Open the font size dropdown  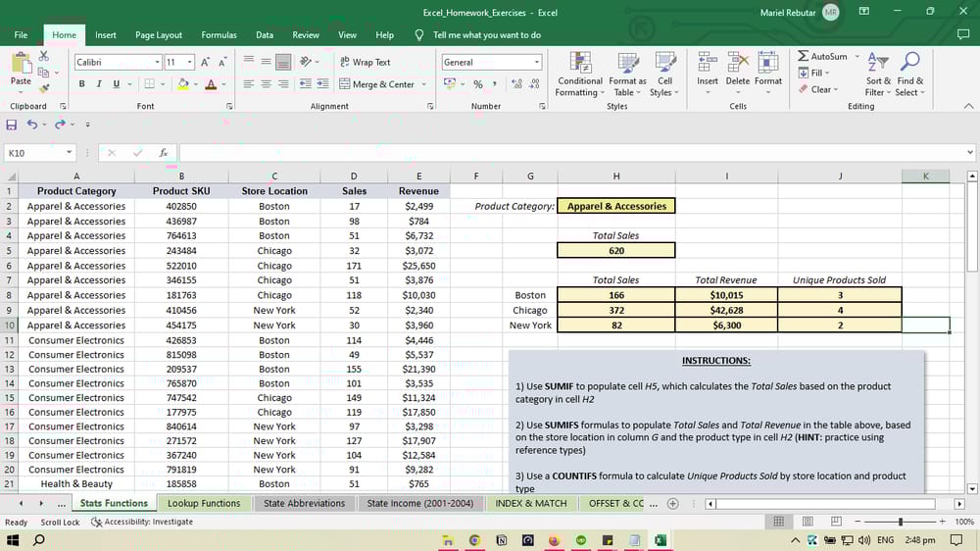[x=189, y=62]
